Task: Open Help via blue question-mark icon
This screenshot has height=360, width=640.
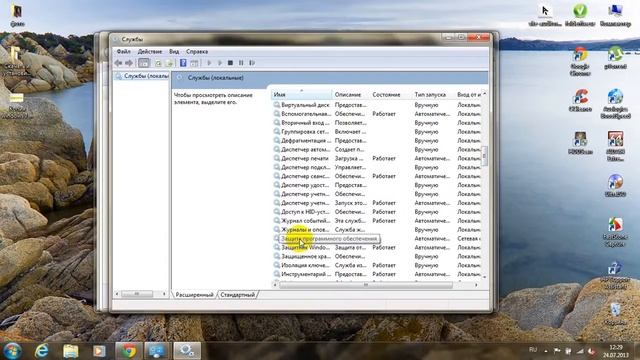Action: click(183, 63)
